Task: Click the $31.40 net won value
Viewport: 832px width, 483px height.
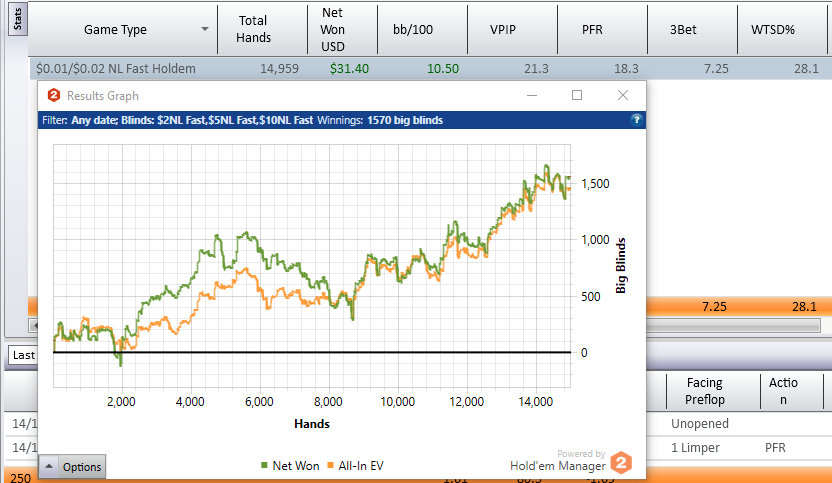Action: [x=349, y=68]
